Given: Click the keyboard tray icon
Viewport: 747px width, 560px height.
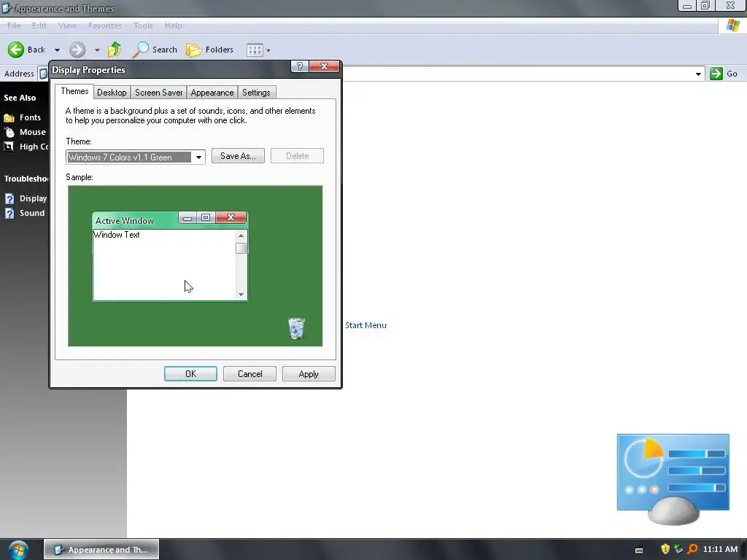Looking at the screenshot, I should (x=639, y=550).
